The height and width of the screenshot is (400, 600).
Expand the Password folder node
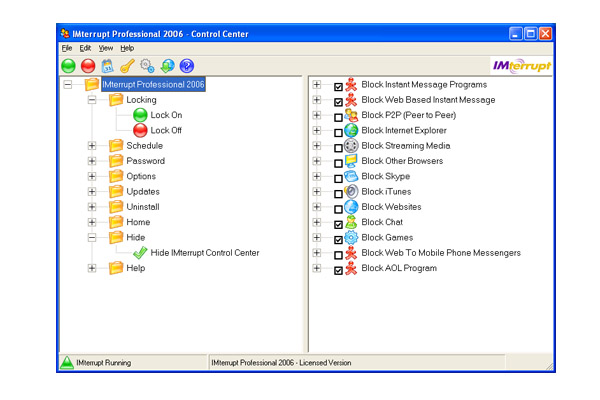(x=92, y=161)
